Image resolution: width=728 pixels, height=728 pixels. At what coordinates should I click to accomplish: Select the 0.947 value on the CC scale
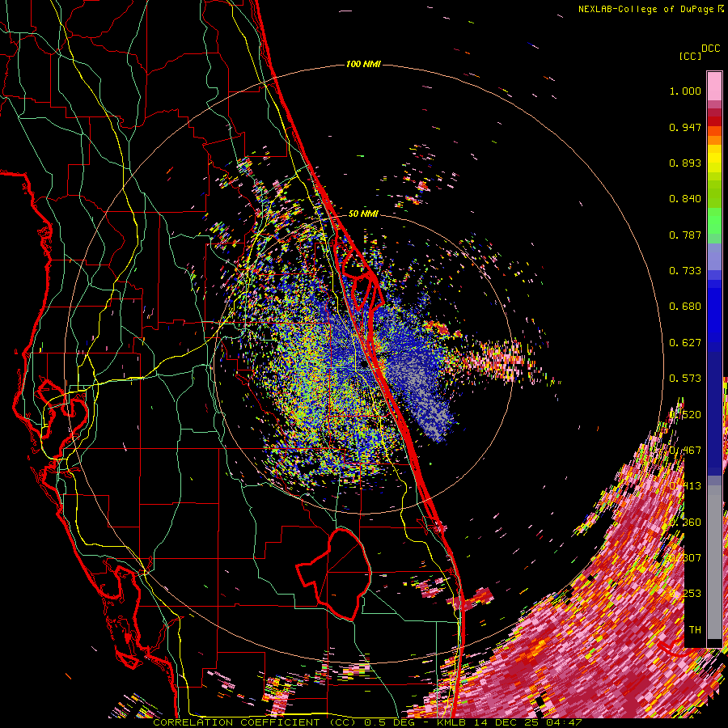685,127
